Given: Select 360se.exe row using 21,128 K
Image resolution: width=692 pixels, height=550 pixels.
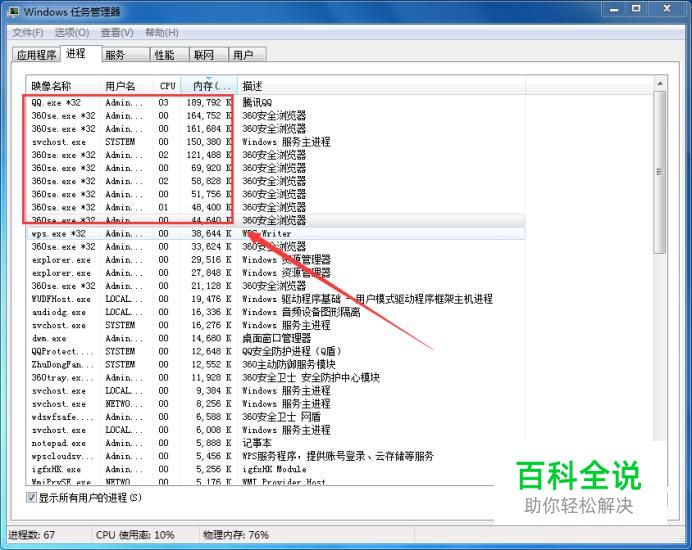Looking at the screenshot, I should click(276, 286).
